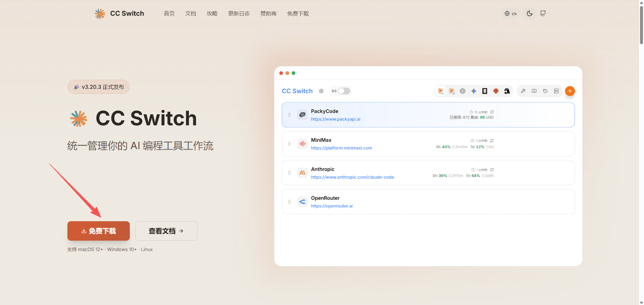Select the PackyCode provider name

[324, 111]
